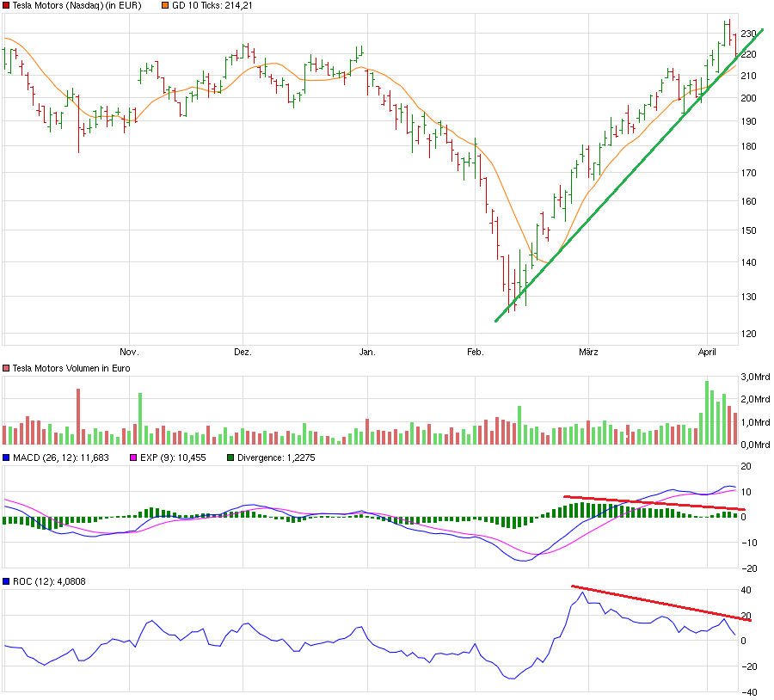
Task: Click the 130 price axis value
Action: pyautogui.click(x=749, y=298)
